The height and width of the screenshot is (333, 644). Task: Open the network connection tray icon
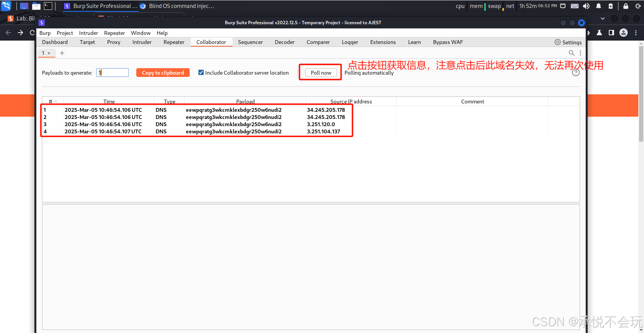563,6
